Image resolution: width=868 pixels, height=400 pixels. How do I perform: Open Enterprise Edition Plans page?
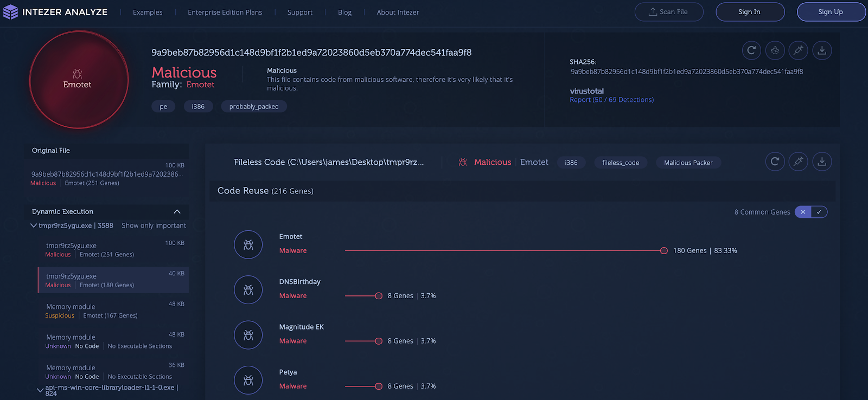(225, 12)
